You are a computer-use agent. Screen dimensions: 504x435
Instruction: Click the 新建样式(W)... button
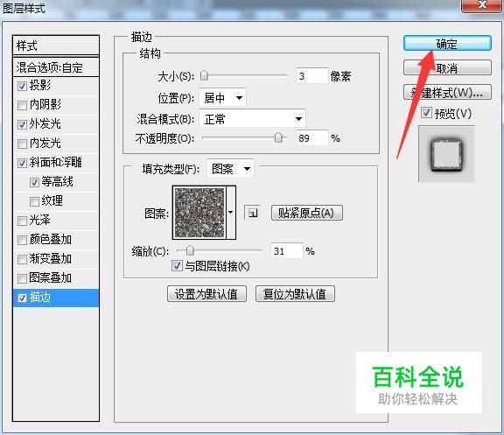point(447,93)
